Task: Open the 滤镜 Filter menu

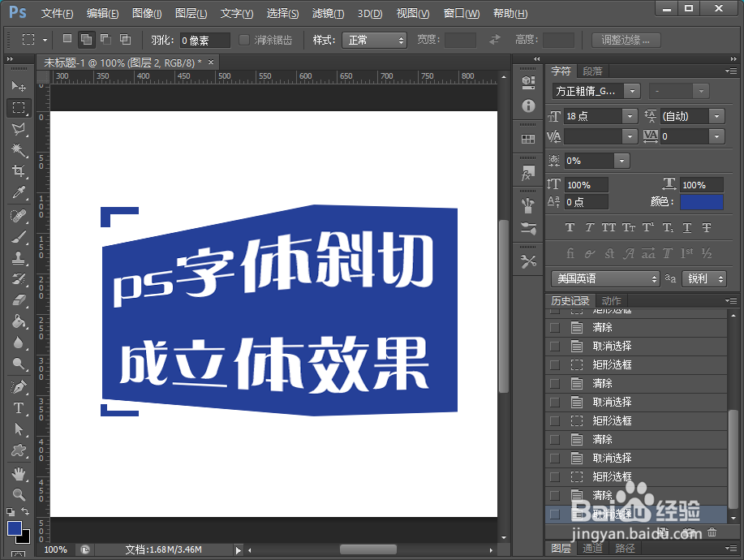Action: coord(327,13)
